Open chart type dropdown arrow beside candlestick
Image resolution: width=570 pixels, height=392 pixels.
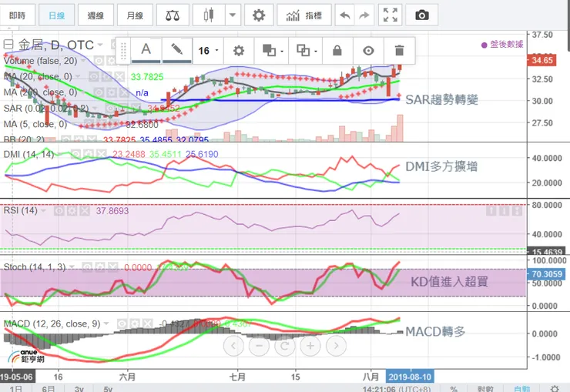click(x=233, y=15)
